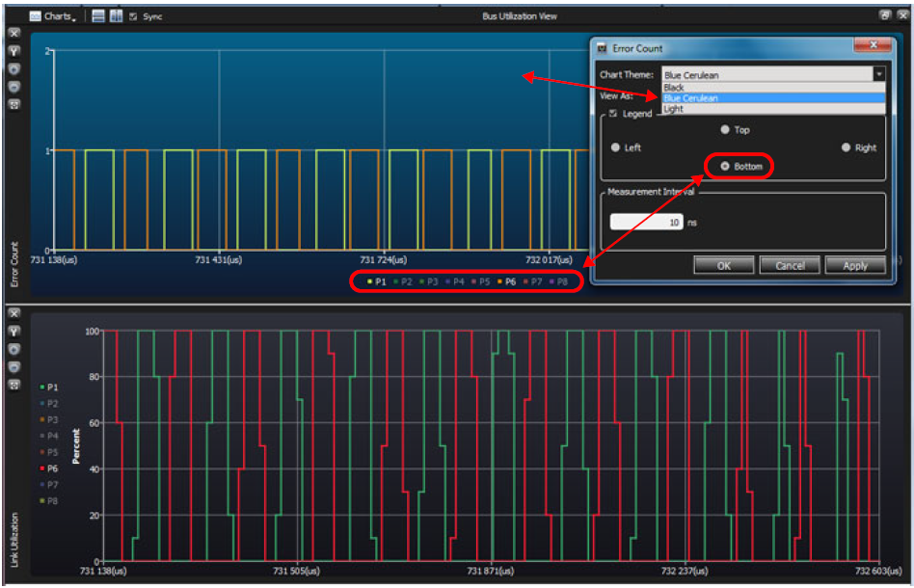
Task: Toggle the Legend checkbox in dialog
Action: pos(612,114)
